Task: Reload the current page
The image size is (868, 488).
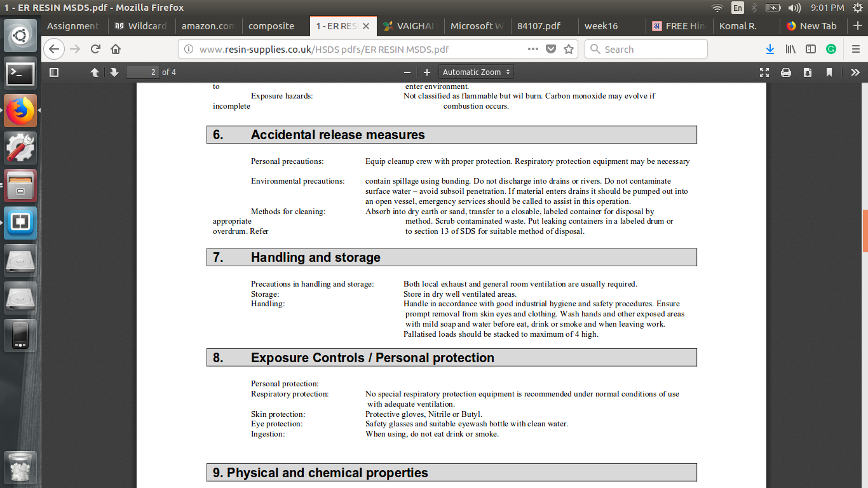Action: 95,49
